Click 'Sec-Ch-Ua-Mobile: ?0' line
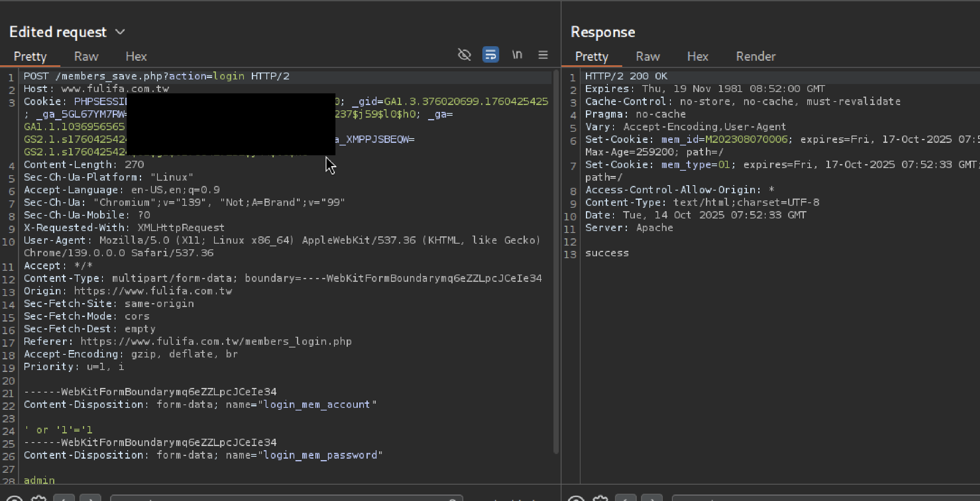The width and height of the screenshot is (980, 501). (x=87, y=215)
